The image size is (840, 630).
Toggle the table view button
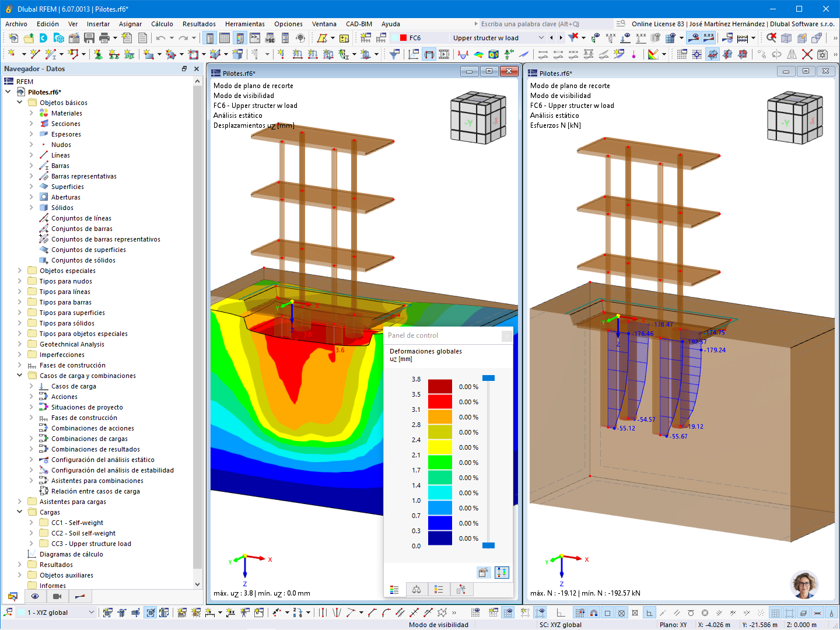(x=225, y=38)
